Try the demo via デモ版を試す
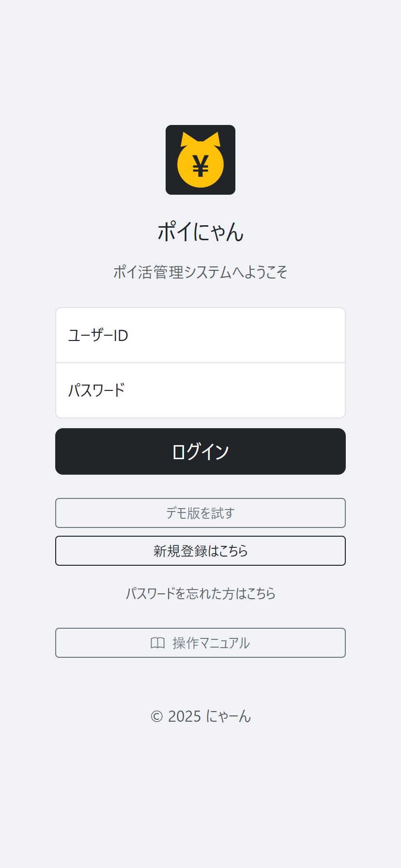 tap(200, 512)
